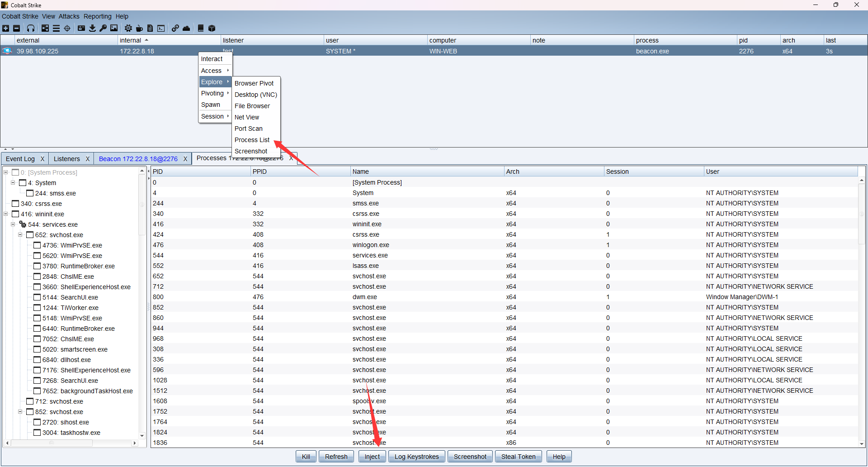
Task: Click the gear payload generator icon
Action: coord(128,28)
